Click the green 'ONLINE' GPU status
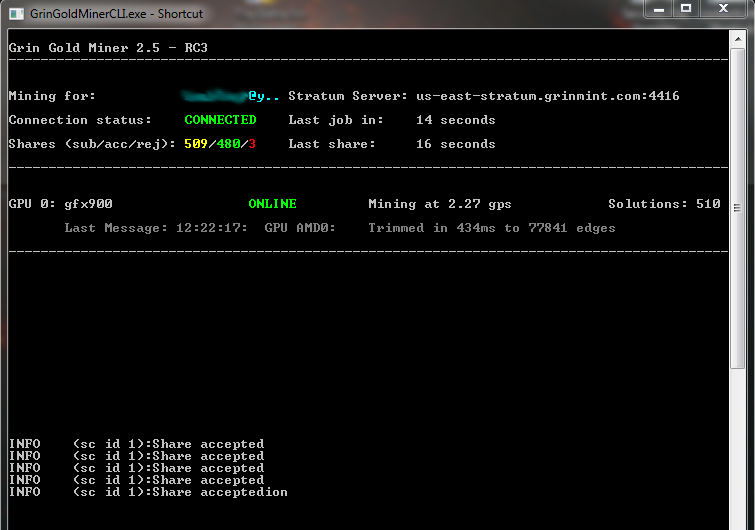This screenshot has width=755, height=530. click(273, 204)
